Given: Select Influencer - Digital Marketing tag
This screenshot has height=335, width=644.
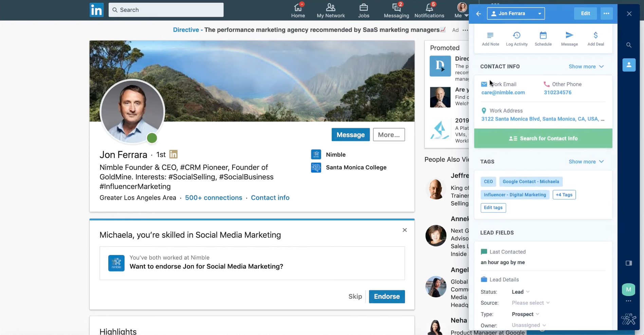Looking at the screenshot, I should (515, 195).
